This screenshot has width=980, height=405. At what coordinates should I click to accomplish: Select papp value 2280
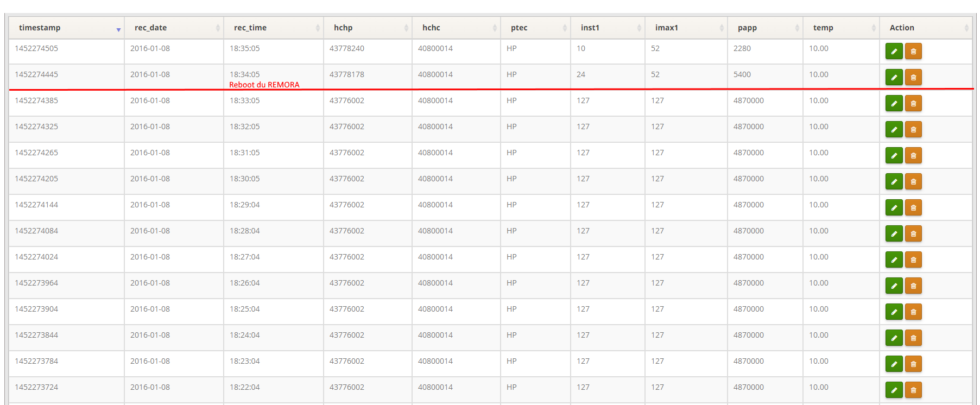pyautogui.click(x=742, y=48)
